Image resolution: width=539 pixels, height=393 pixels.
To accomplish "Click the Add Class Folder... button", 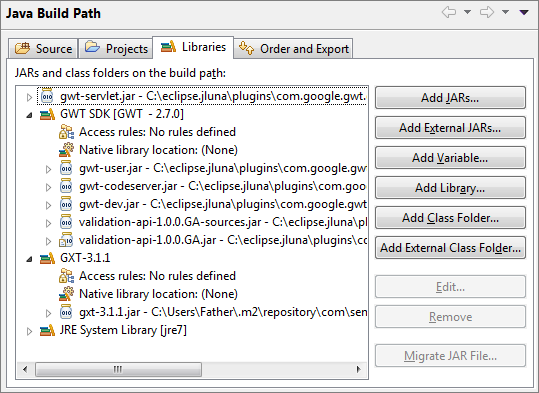I will pyautogui.click(x=450, y=218).
